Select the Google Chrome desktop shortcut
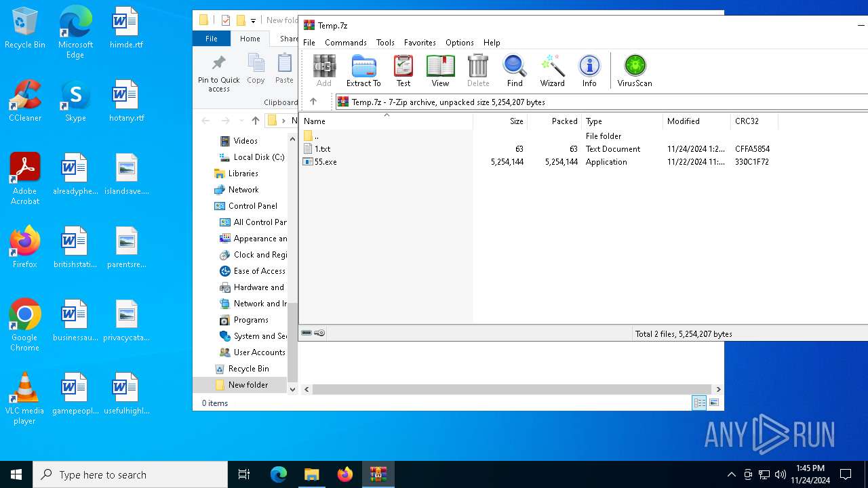The height and width of the screenshot is (488, 868). point(25,325)
